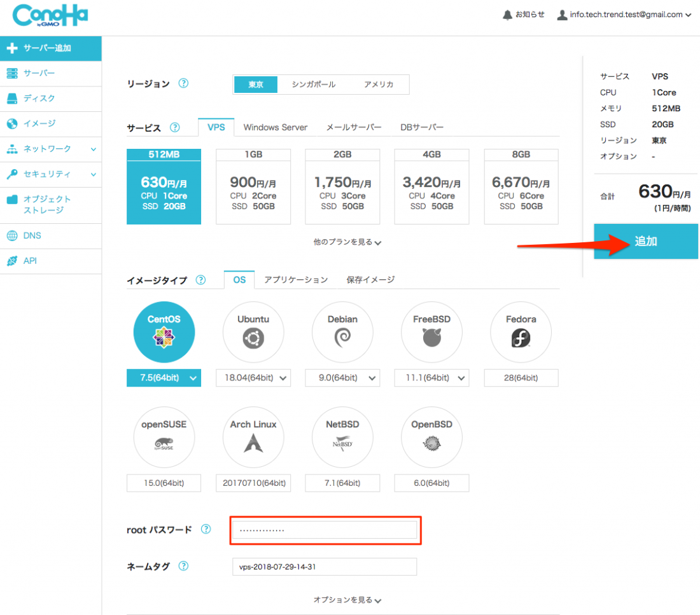This screenshot has height=615, width=700.
Task: Select the FreeBSD image icon
Action: [431, 332]
